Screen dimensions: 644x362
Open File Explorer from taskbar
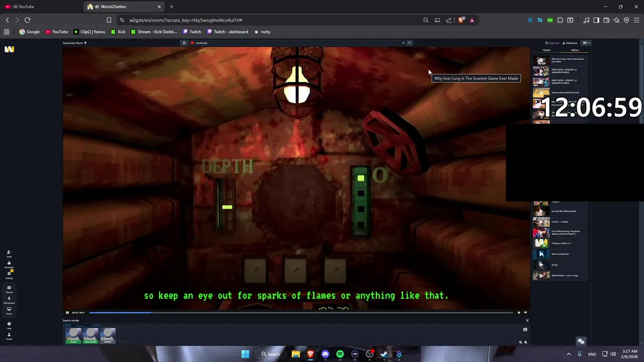pyautogui.click(x=296, y=354)
